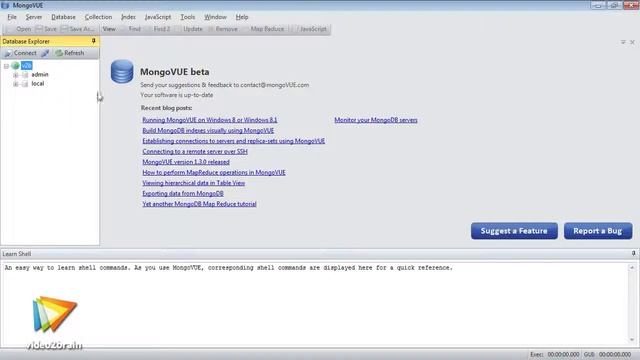
Task: Click the Save toolbar button
Action: 46,29
